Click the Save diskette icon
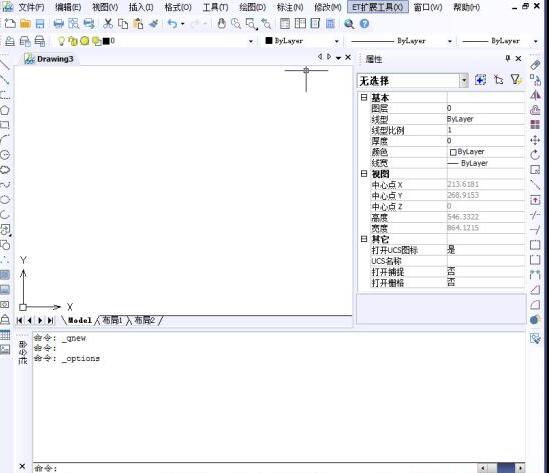This screenshot has height=473, width=549. click(x=40, y=24)
